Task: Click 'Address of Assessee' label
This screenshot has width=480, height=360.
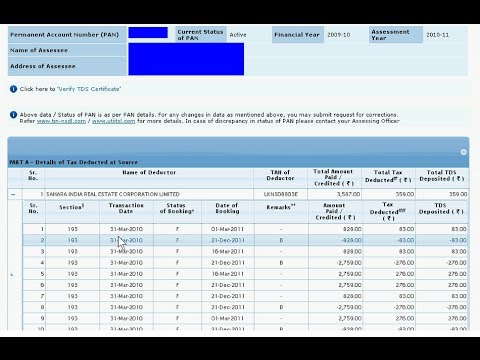Action: click(x=43, y=66)
